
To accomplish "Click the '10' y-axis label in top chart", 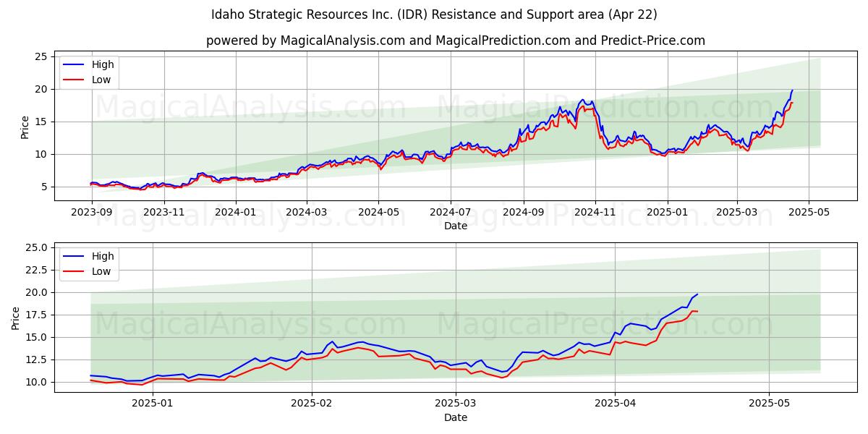I will point(41,154).
